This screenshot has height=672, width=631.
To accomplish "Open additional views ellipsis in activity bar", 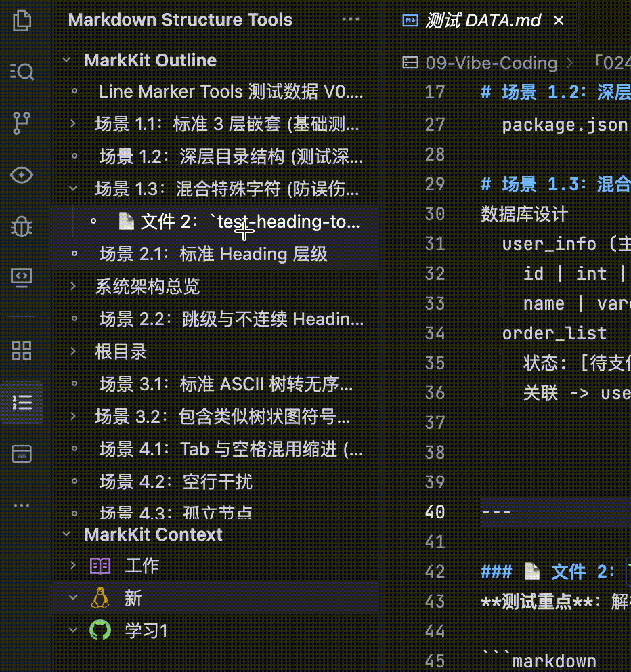I will pos(22,505).
